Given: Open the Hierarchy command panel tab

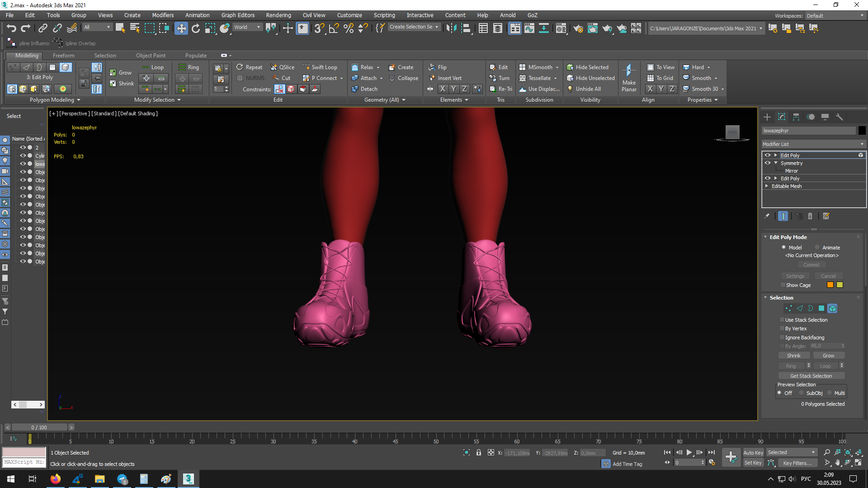Looking at the screenshot, I should coord(796,117).
